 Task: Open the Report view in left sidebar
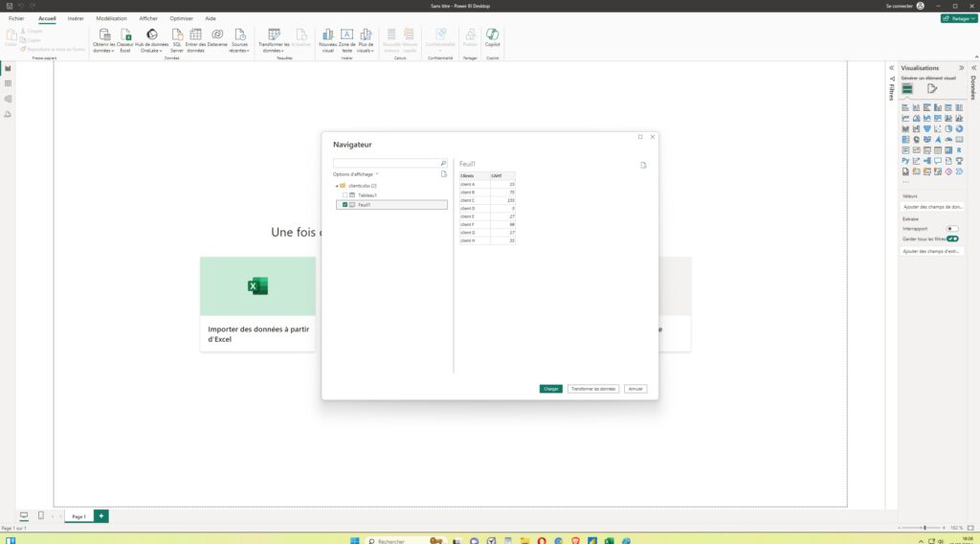(8, 68)
